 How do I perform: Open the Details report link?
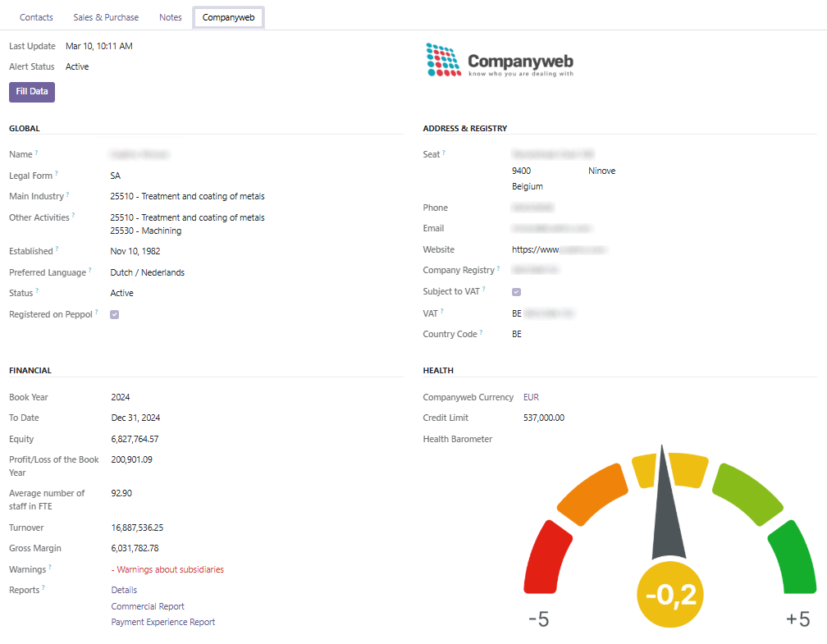point(123,589)
